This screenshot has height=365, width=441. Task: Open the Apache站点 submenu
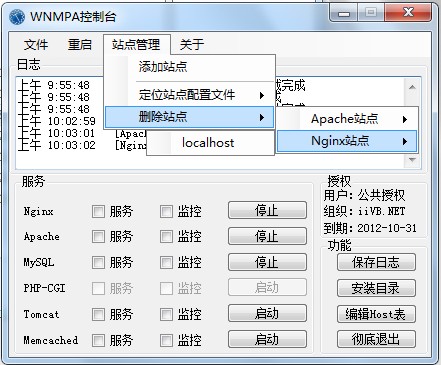coord(347,119)
